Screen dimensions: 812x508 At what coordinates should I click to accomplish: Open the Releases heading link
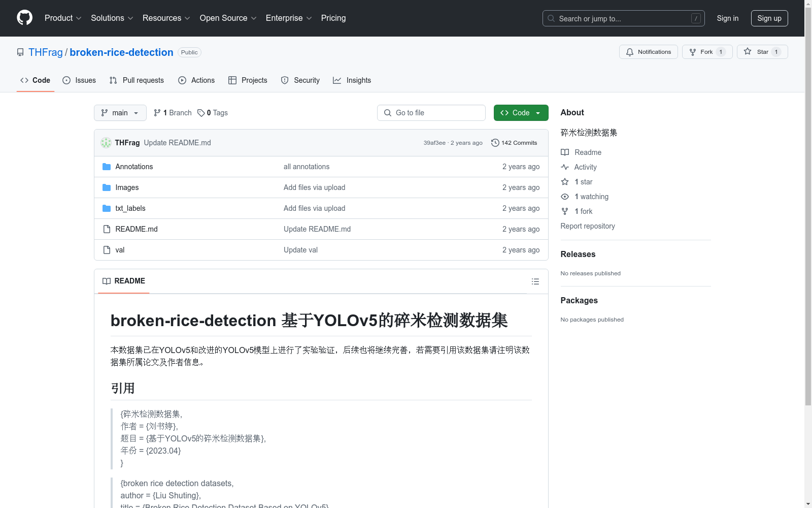578,254
